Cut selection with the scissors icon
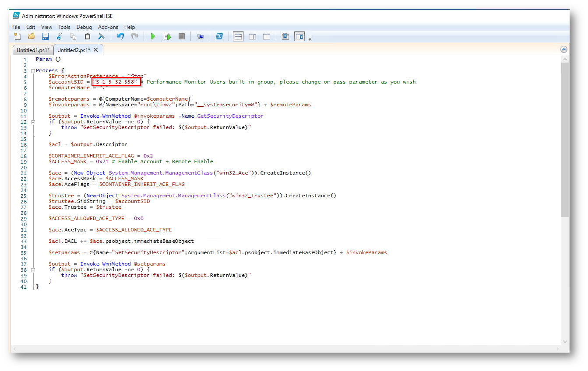 pyautogui.click(x=60, y=36)
